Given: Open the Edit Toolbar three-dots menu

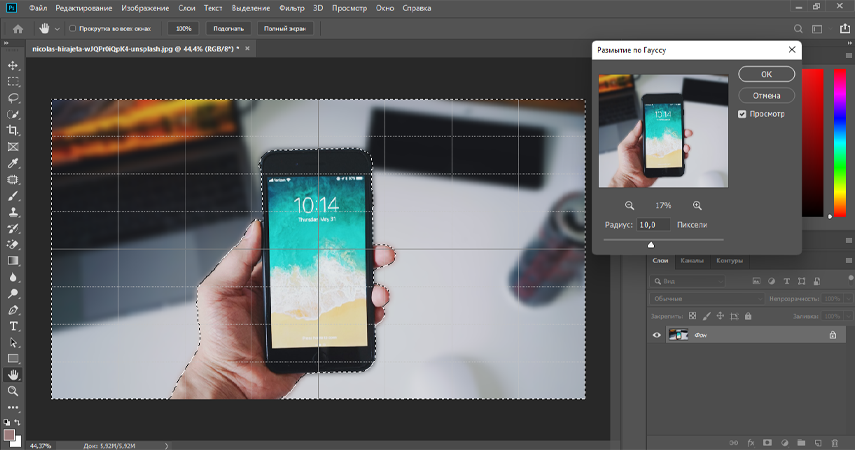Looking at the screenshot, I should pyautogui.click(x=13, y=407).
